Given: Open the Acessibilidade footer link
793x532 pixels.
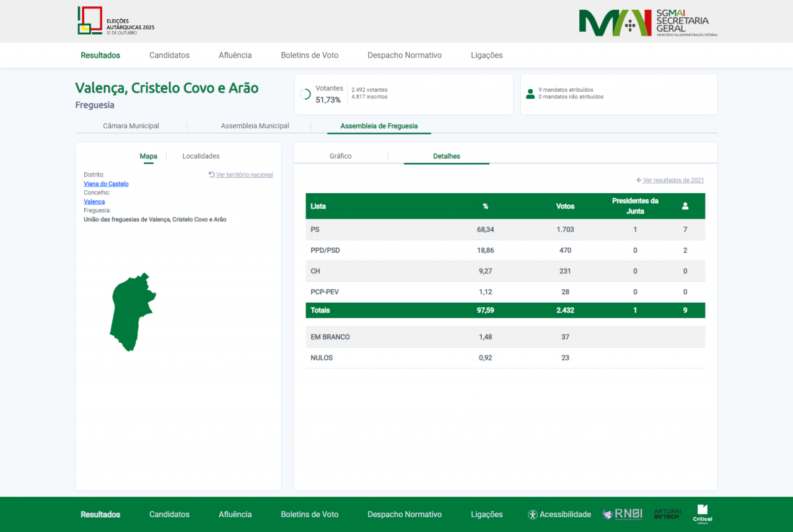Looking at the screenshot, I should (x=559, y=515).
